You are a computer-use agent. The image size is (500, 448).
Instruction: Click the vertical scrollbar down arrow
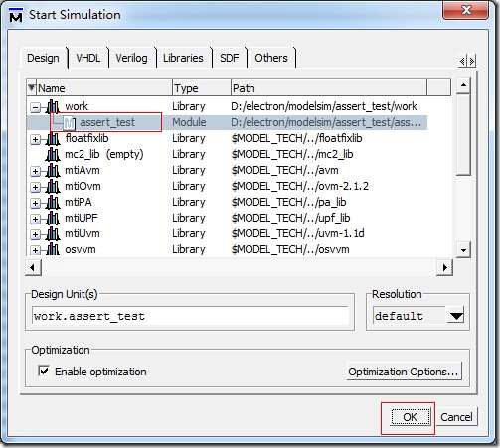pyautogui.click(x=463, y=250)
